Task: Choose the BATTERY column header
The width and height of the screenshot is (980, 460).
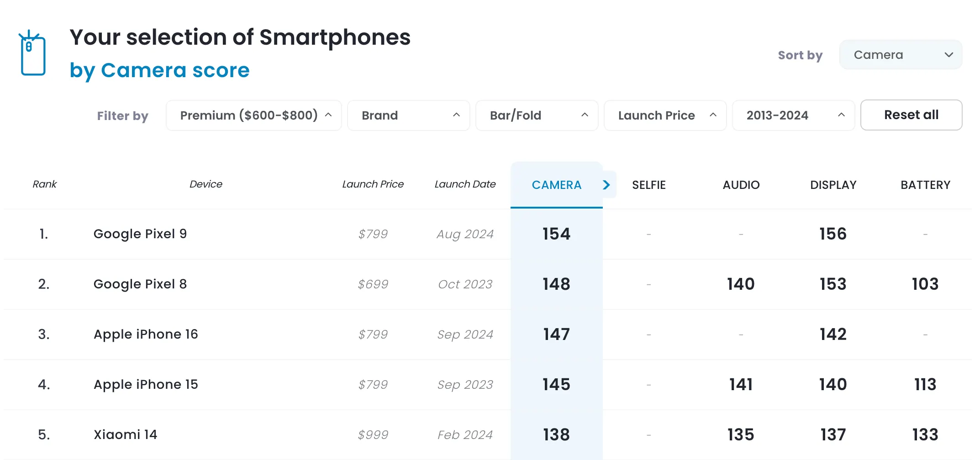Action: pos(926,185)
